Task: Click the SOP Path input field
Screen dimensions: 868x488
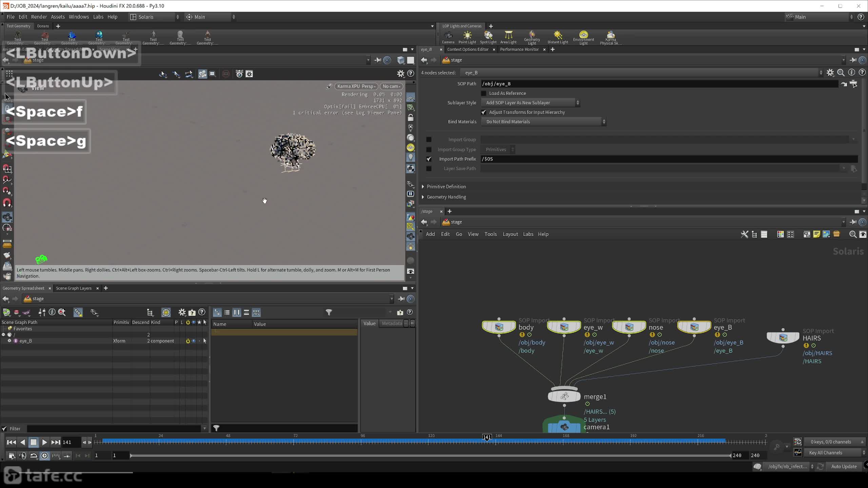Action: coord(659,84)
